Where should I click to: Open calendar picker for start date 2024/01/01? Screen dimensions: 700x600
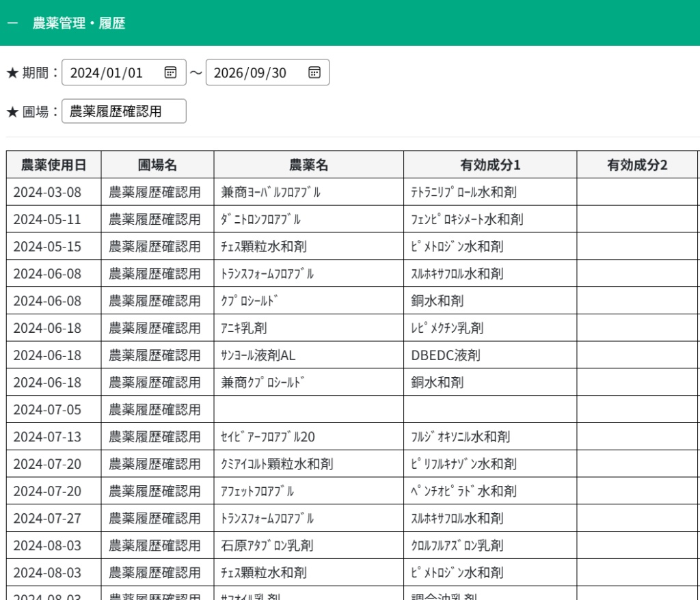click(x=170, y=72)
